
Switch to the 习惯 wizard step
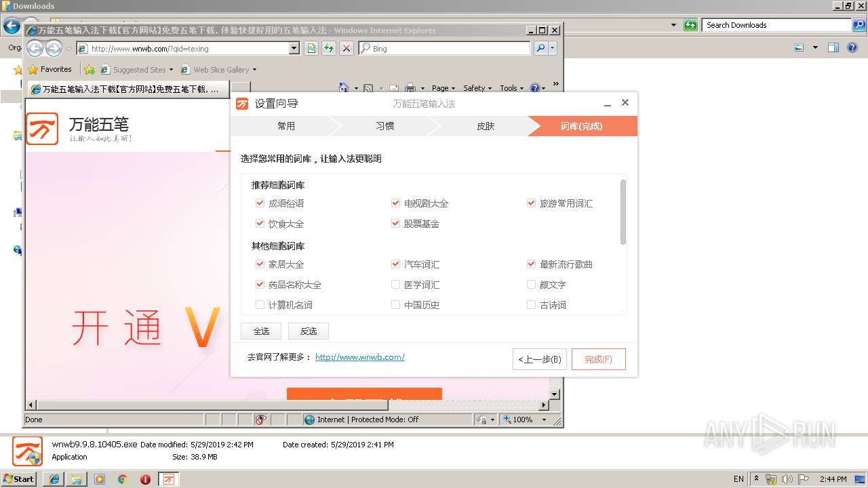(384, 126)
